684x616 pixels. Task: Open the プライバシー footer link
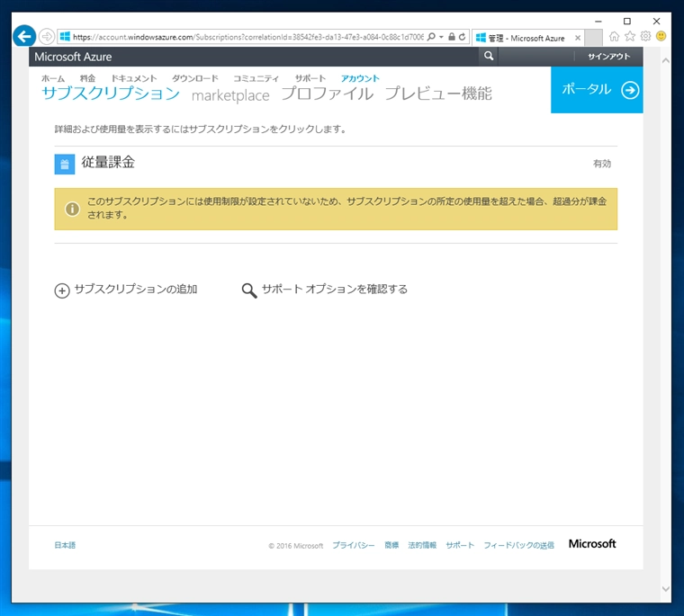[354, 545]
